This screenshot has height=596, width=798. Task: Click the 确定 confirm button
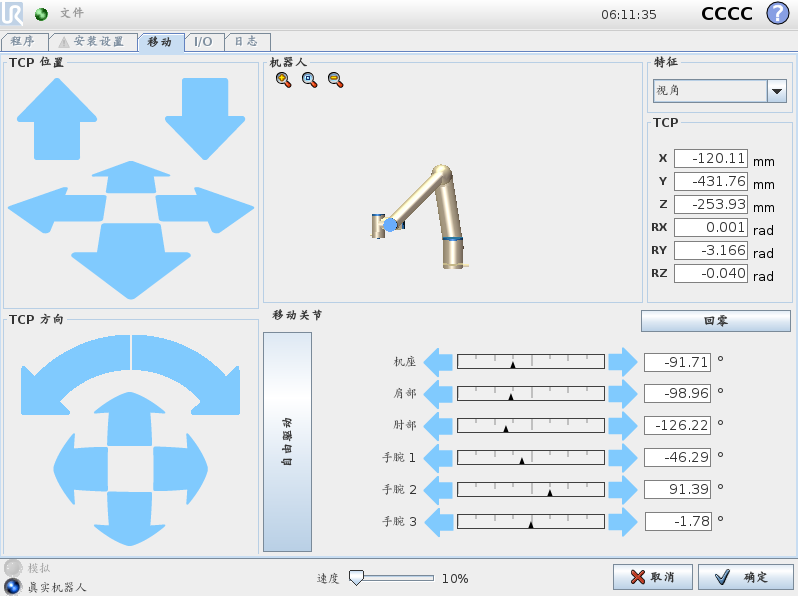click(745, 577)
